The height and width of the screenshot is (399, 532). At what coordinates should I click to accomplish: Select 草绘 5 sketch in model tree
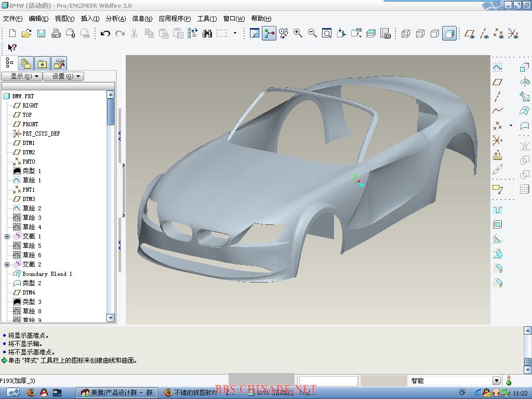click(32, 246)
